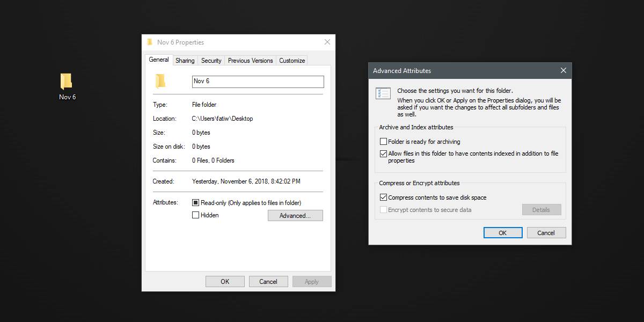This screenshot has width=644, height=322.
Task: Click Cancel in Nov 6 Properties
Action: coord(268,282)
